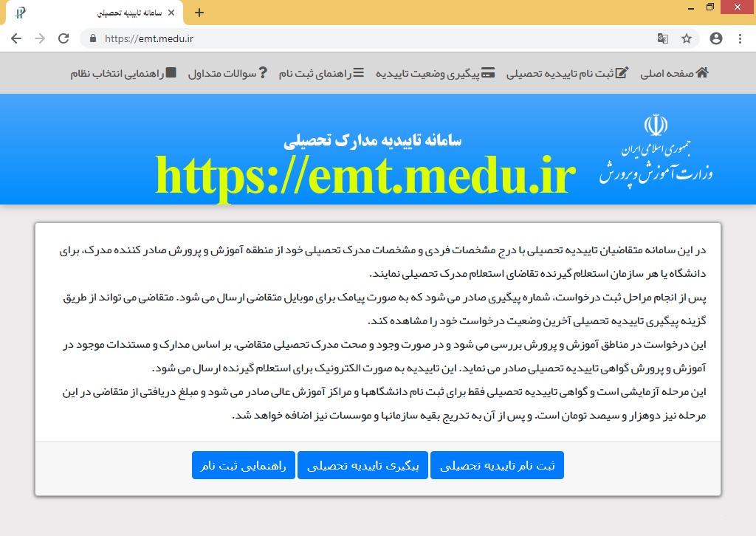Open a new browser tab
This screenshot has width=756, height=536.
tap(199, 13)
